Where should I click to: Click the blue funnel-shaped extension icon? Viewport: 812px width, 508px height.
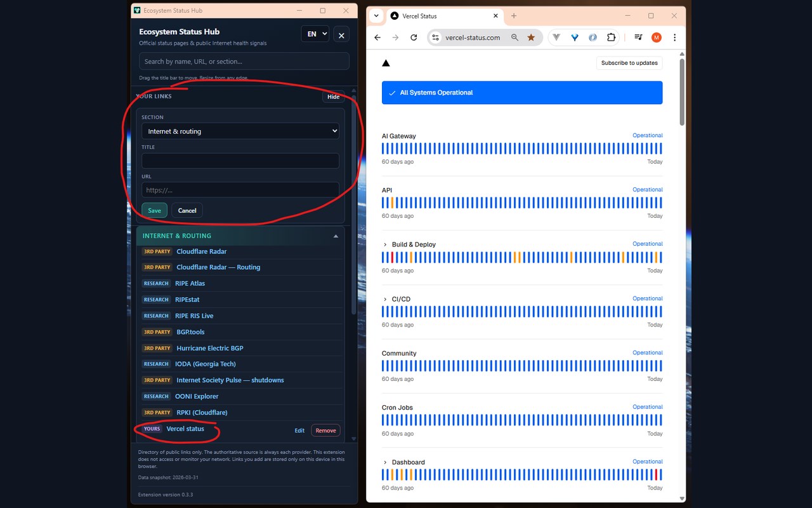pyautogui.click(x=575, y=37)
